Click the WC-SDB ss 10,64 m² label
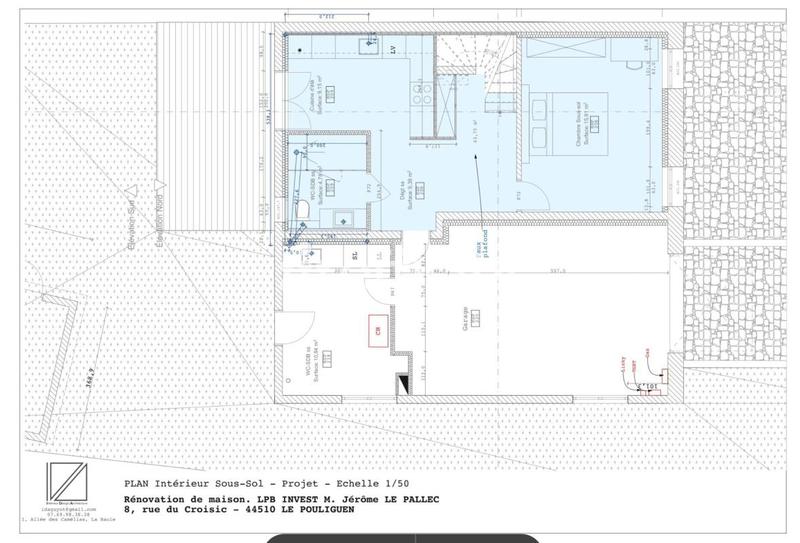This screenshot has width=800, height=543. pos(315,361)
